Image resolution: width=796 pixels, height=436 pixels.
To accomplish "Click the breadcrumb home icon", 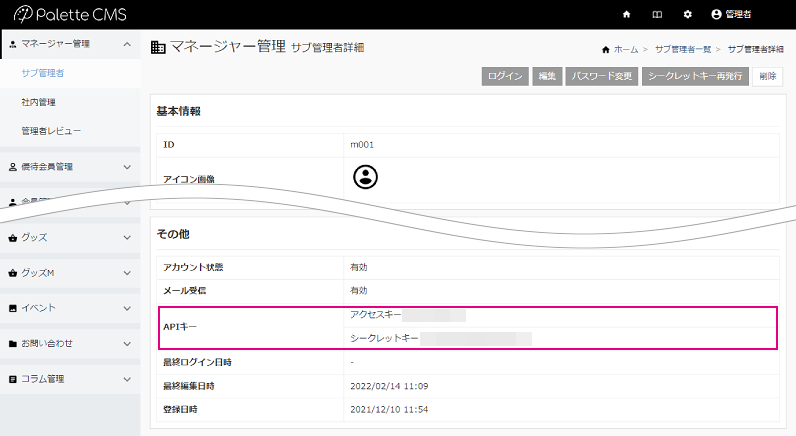I will tap(606, 49).
